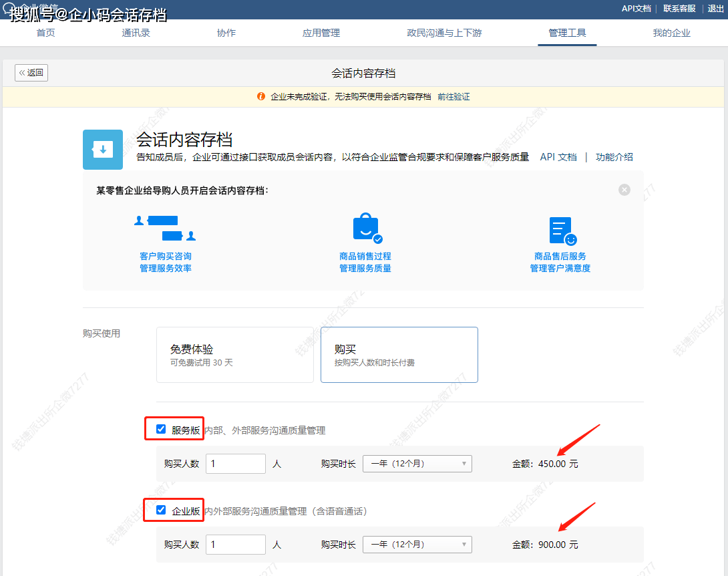This screenshot has width=728, height=576.
Task: Click the 服务版 购买人数 input field
Action: click(235, 464)
